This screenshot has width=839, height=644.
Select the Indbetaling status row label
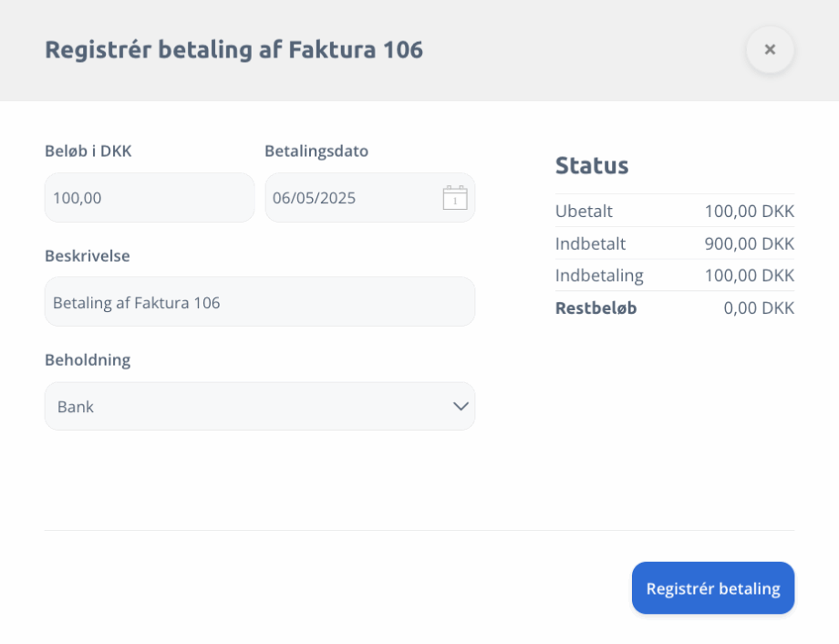599,275
